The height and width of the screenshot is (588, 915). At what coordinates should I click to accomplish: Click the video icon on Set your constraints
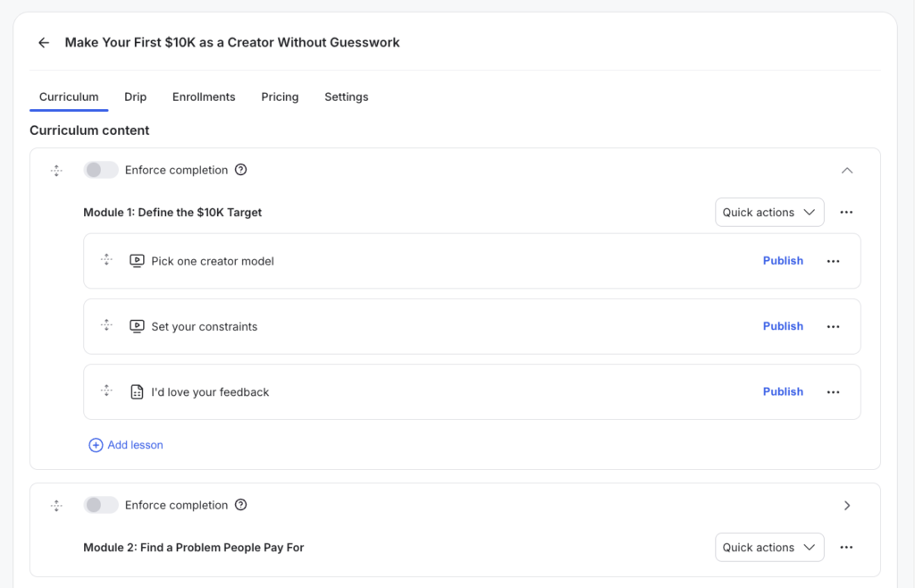(x=137, y=325)
